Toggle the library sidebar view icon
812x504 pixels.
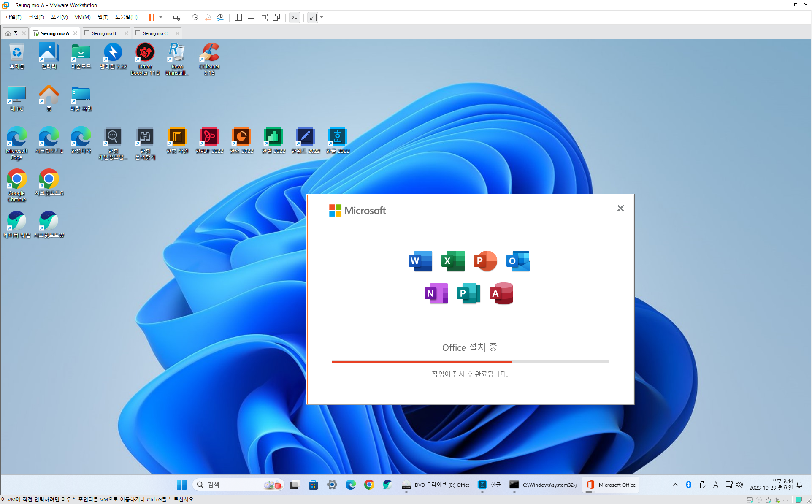click(238, 17)
